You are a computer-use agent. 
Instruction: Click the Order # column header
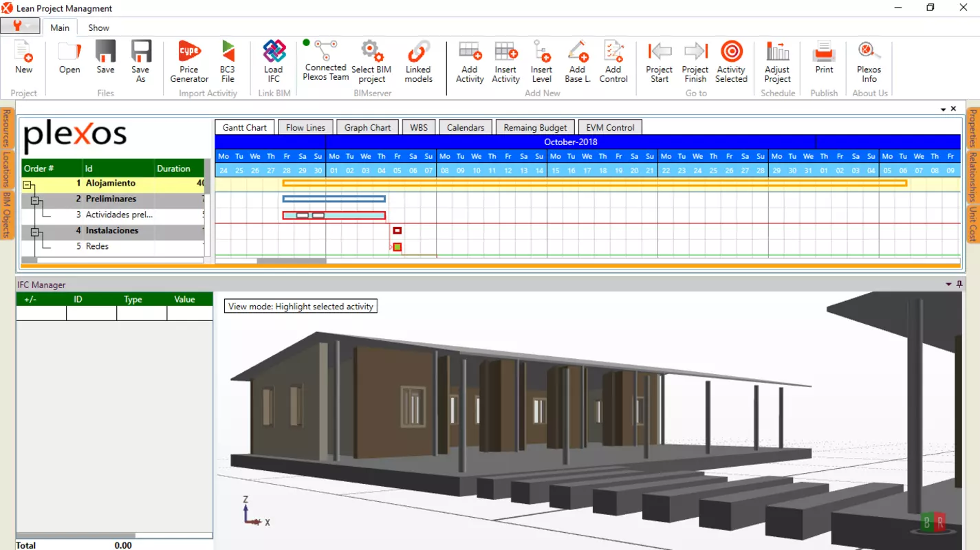52,168
